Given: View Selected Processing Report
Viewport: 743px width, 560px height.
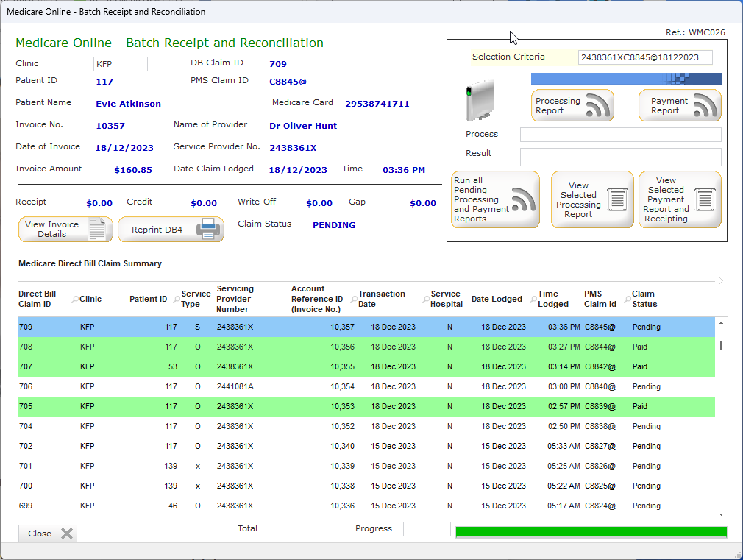Looking at the screenshot, I should click(592, 199).
